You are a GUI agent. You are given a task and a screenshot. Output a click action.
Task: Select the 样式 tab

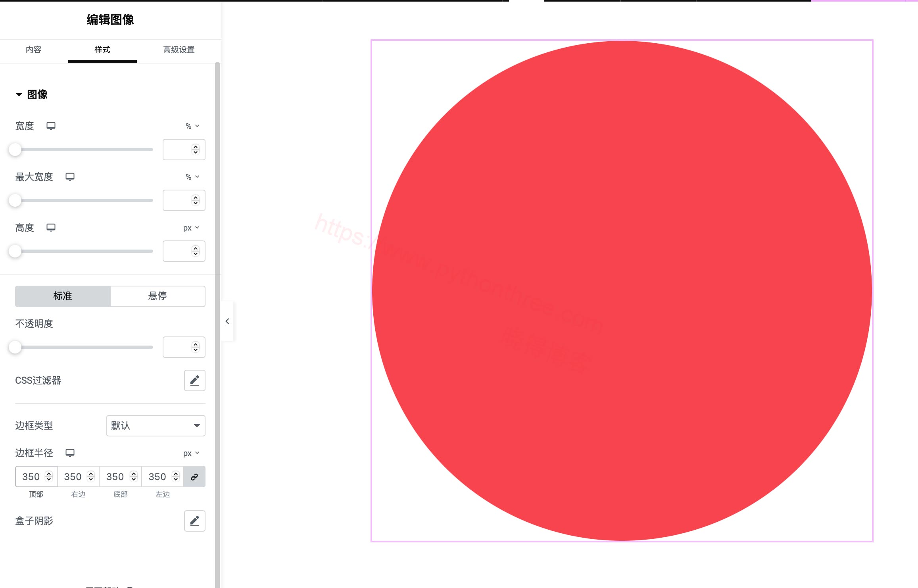pyautogui.click(x=102, y=50)
